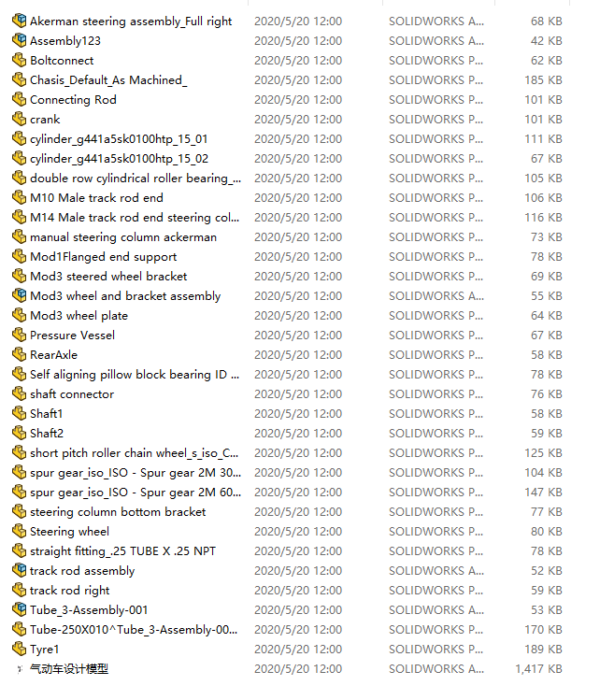The width and height of the screenshot is (600, 700).
Task: Click the part icon beside Connecting Rod
Action: tap(20, 99)
